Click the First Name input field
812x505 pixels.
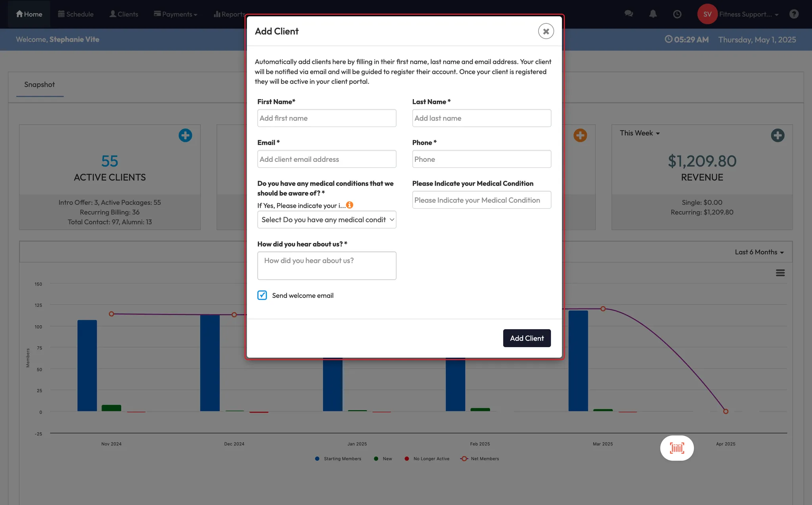tap(327, 118)
